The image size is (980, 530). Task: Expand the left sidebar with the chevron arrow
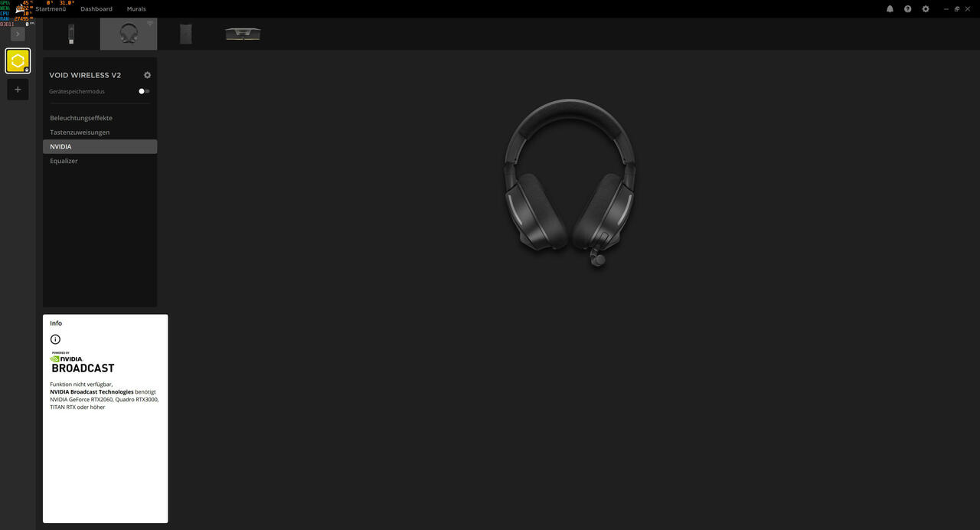[17, 33]
